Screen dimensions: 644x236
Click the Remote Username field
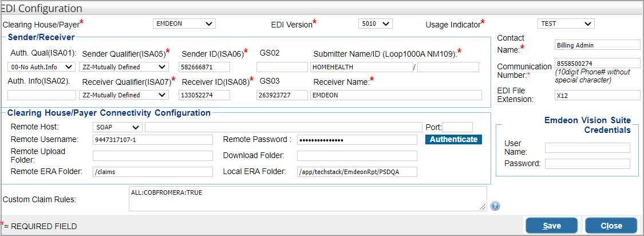point(152,140)
